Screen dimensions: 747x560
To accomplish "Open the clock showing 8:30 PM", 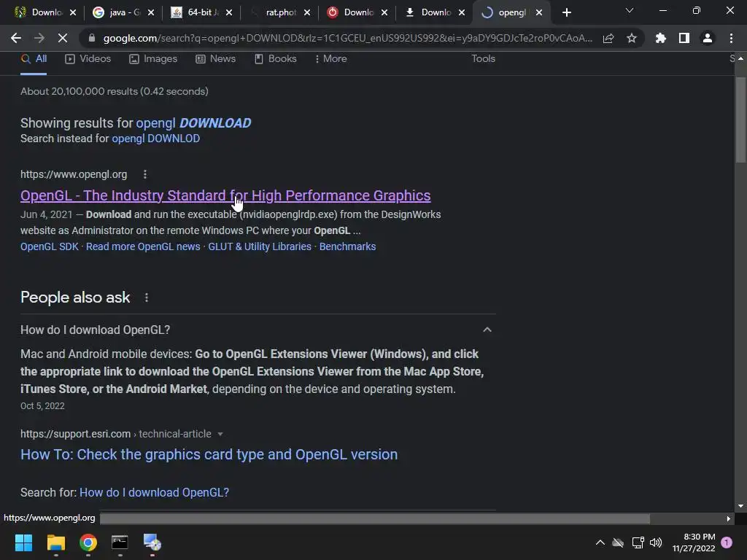I will [694, 542].
